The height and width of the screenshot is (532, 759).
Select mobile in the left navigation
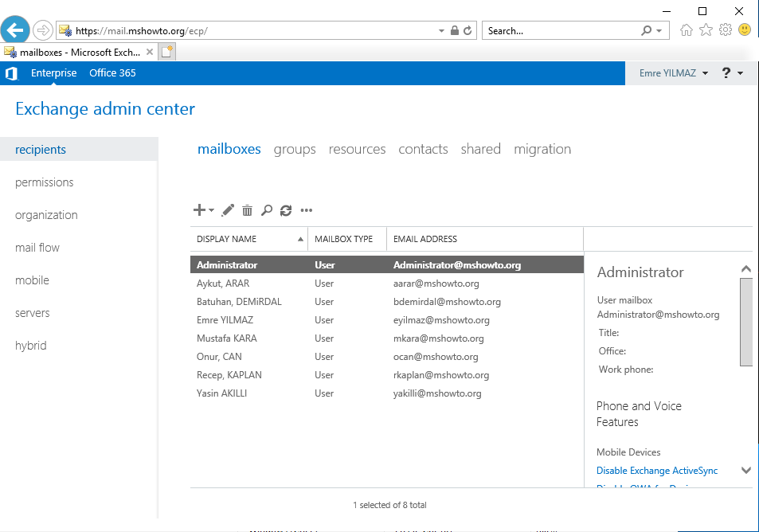point(32,280)
